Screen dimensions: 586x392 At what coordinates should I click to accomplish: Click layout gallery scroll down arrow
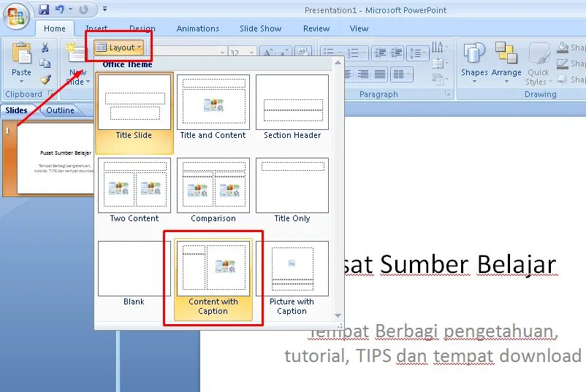[338, 315]
